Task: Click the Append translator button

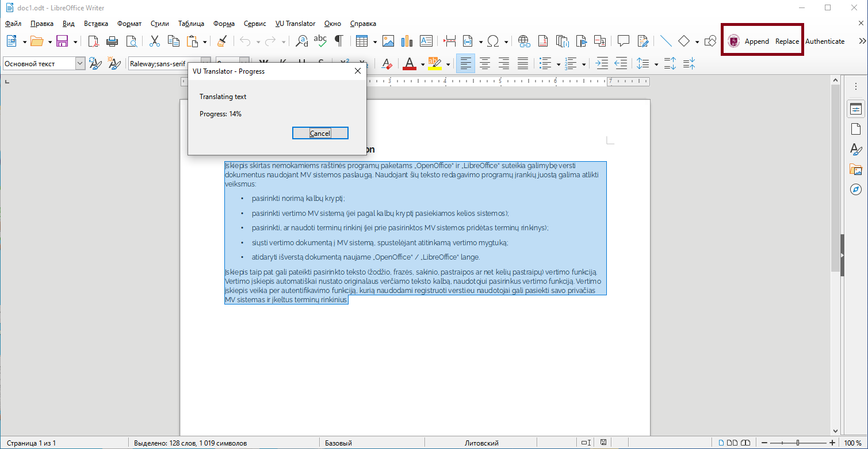Action: (x=756, y=41)
